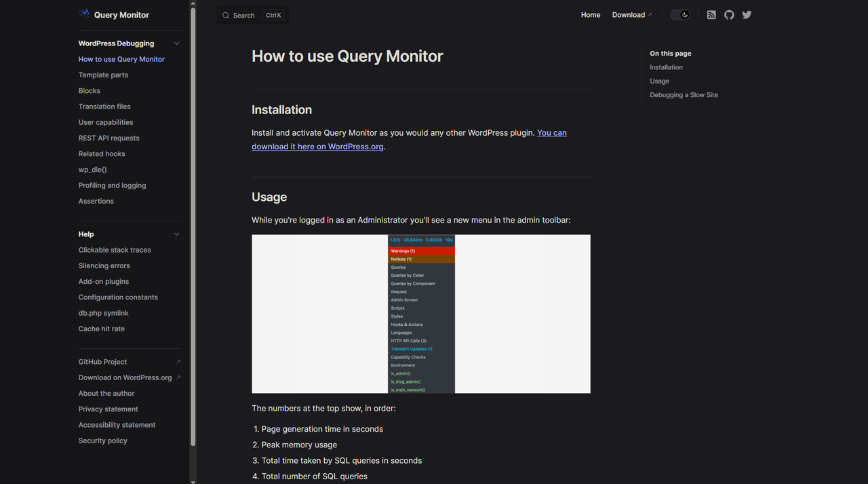Screen dimensions: 868x484
Task: Open the Home nav item
Action: tap(591, 15)
